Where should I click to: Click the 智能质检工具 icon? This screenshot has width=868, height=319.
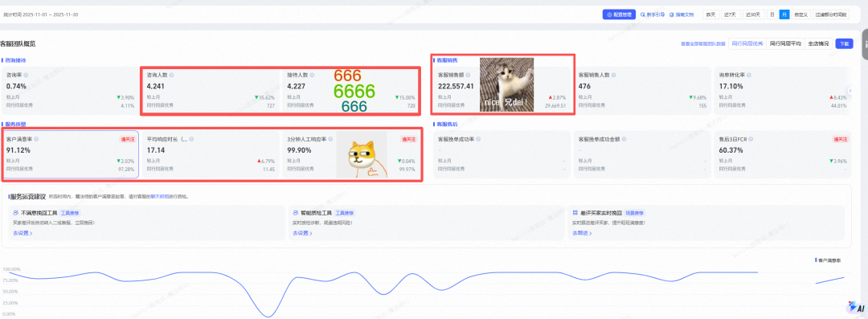point(296,213)
